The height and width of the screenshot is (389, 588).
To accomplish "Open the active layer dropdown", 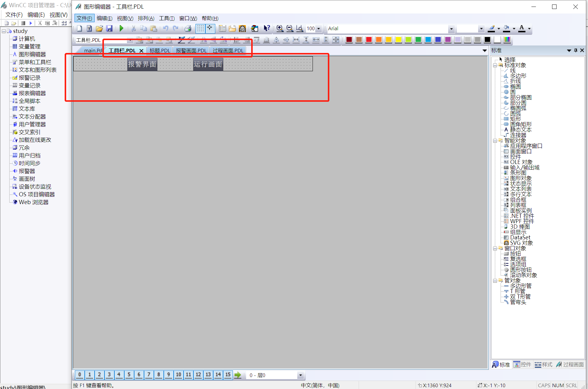I will (x=300, y=375).
